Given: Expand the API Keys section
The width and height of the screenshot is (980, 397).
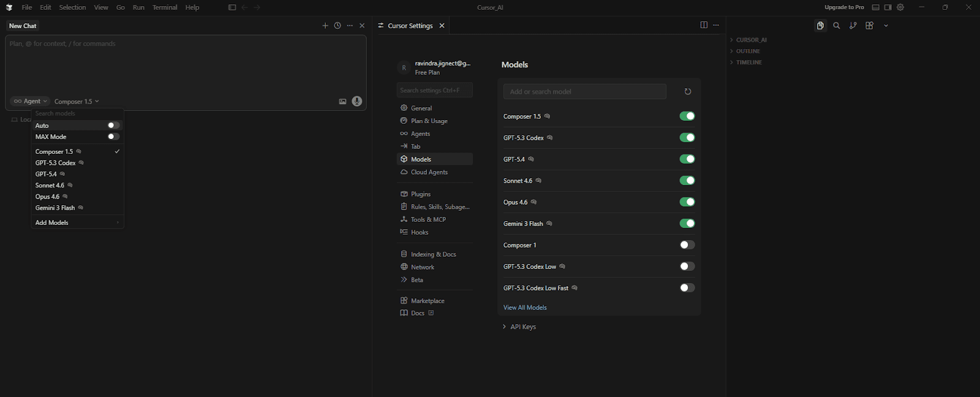Looking at the screenshot, I should (519, 327).
